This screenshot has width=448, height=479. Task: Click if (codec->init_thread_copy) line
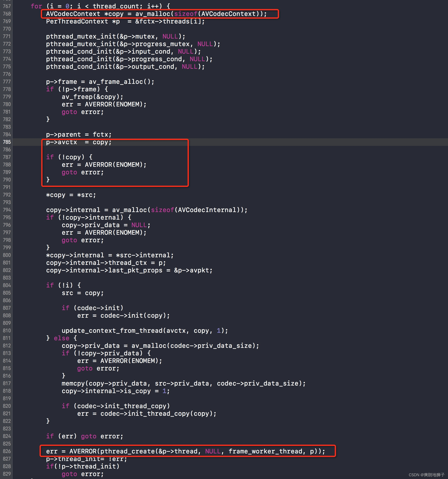116,406
